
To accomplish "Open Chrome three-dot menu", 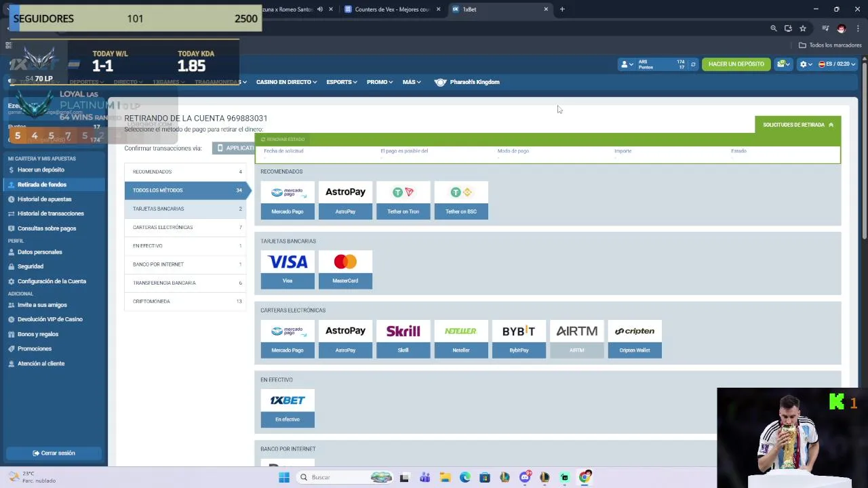I will coord(858,28).
